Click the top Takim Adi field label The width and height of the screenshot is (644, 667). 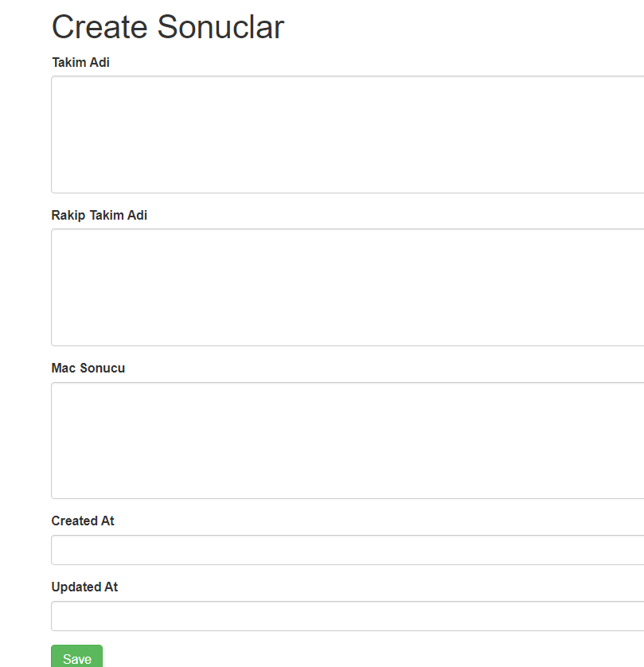pos(80,62)
